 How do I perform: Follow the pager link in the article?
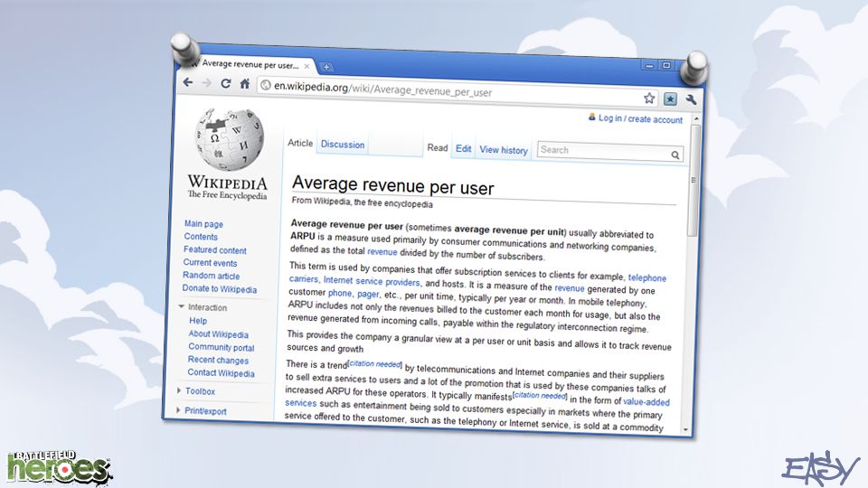point(368,294)
